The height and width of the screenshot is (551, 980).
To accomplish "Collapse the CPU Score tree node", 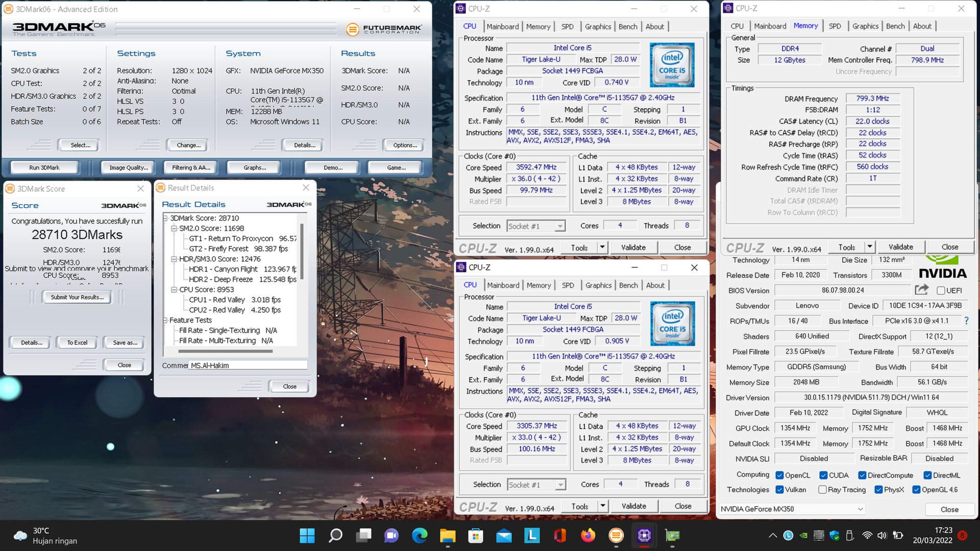I will (174, 289).
